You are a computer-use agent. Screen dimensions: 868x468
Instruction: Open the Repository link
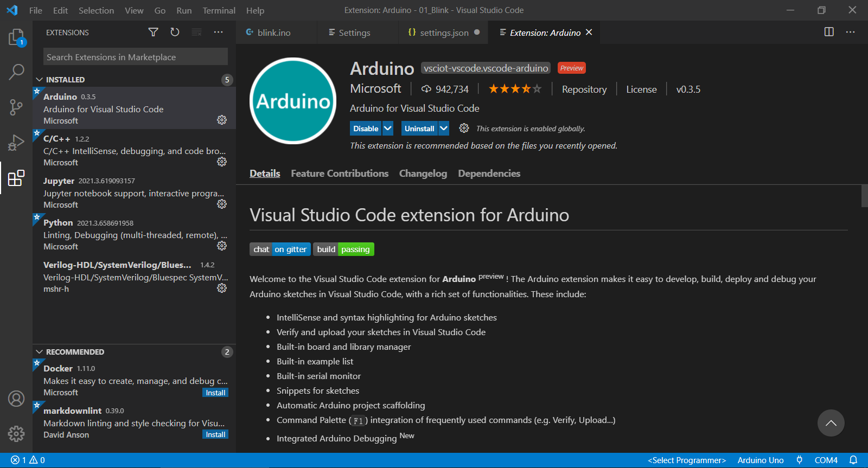[x=584, y=89]
